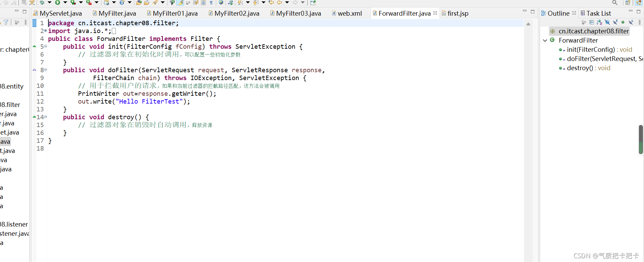
Task: Toggle alphabetical Sort in Outline toolbar
Action: (599, 22)
